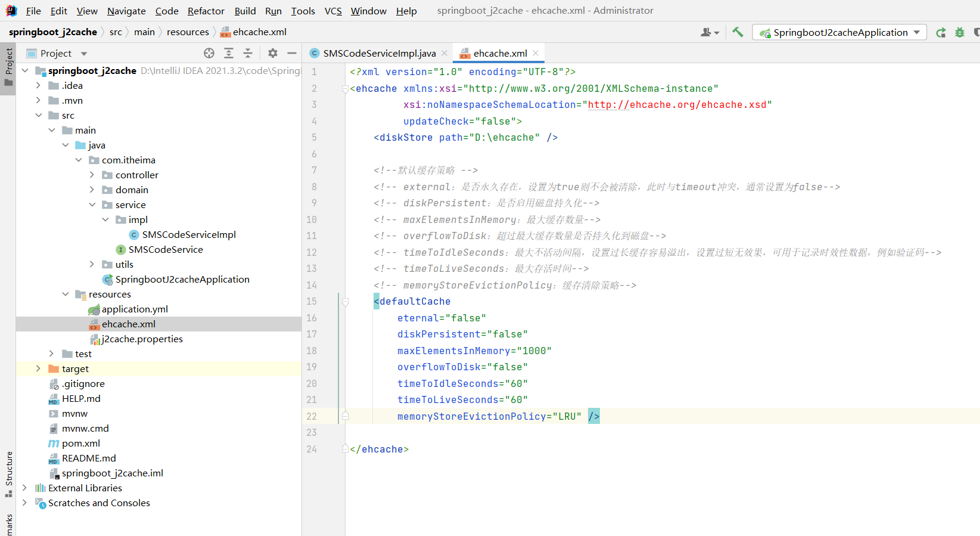Open the Edit menu
Screen dimensions: 980x536
click(58, 11)
